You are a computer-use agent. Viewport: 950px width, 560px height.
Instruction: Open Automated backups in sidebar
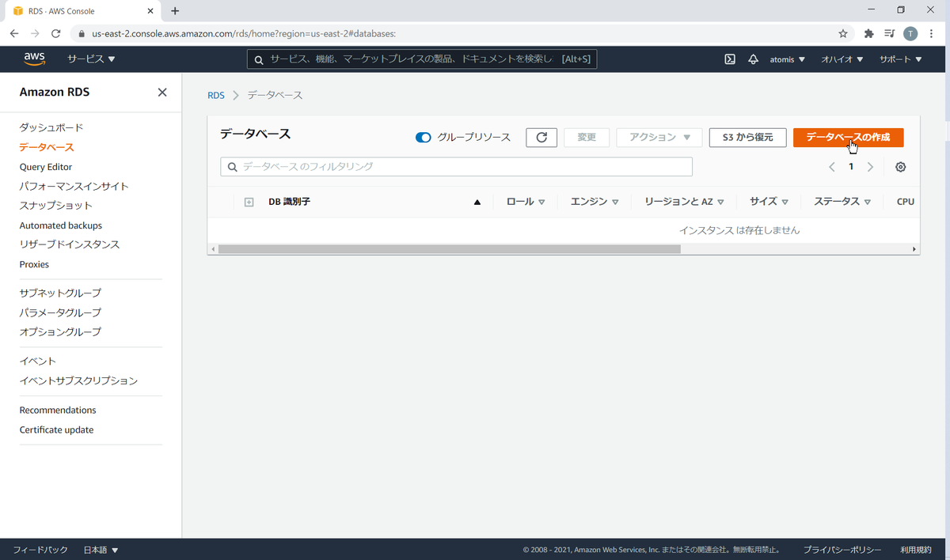point(61,225)
